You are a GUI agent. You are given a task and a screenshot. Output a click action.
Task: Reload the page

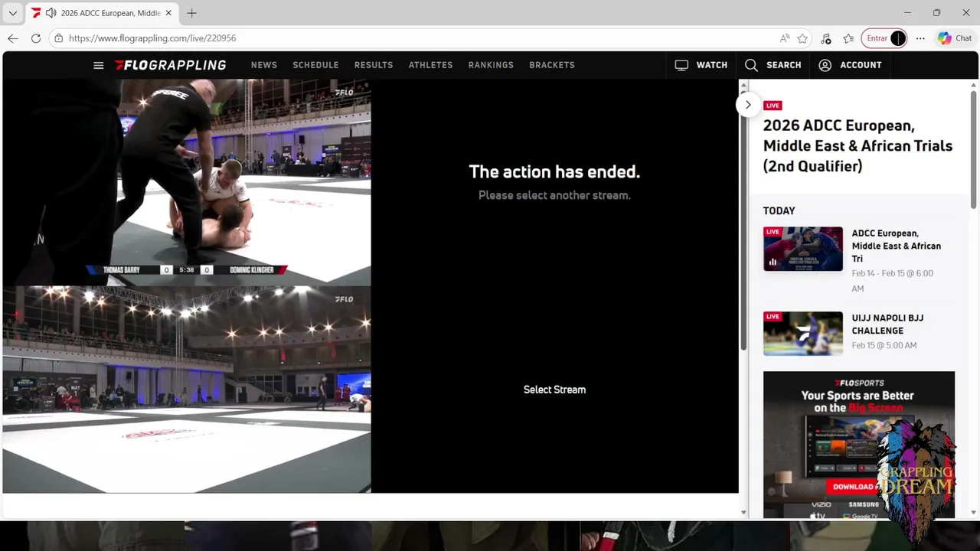(36, 38)
